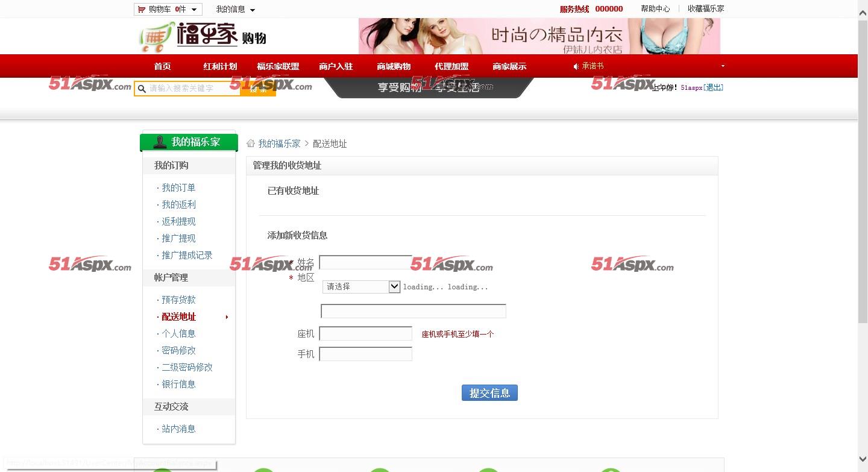868x472 pixels.
Task: Open 推广提成记录 in sidebar
Action: pos(187,255)
